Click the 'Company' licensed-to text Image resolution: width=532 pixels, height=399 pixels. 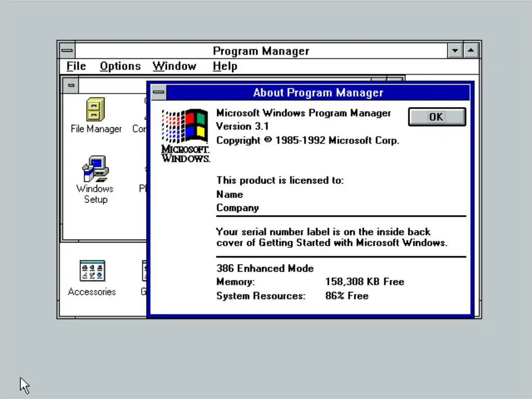237,208
